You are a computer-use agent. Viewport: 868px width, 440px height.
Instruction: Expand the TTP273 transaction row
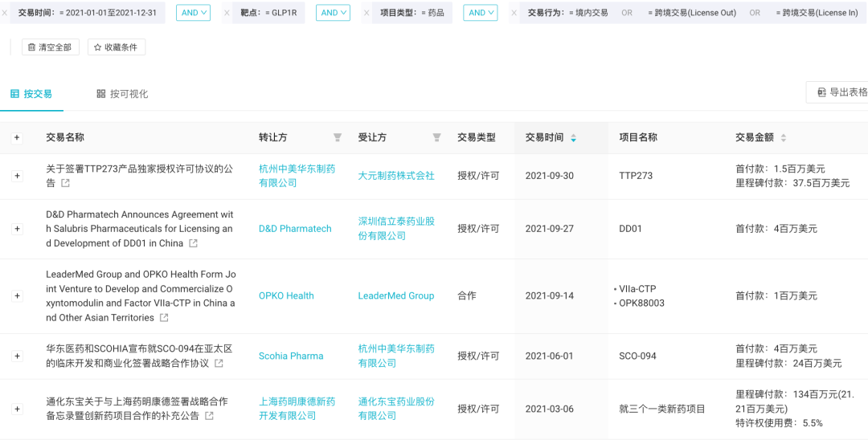(x=17, y=176)
